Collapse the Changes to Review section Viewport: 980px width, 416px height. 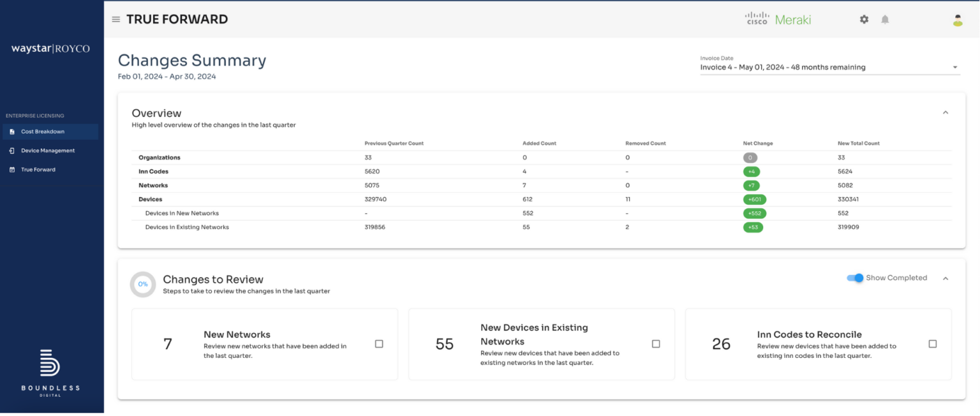pos(945,278)
